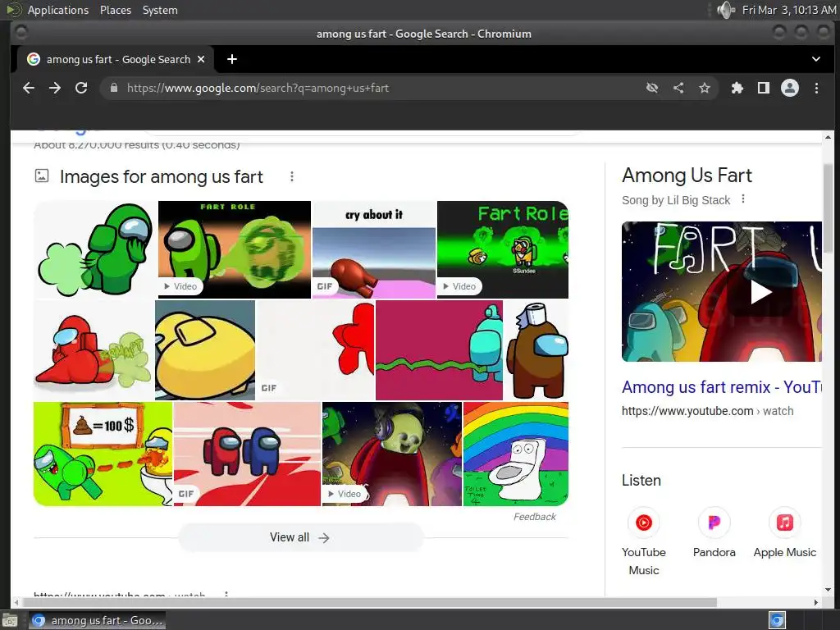This screenshot has width=840, height=630.
Task: Open the Places menu
Action: (x=116, y=10)
